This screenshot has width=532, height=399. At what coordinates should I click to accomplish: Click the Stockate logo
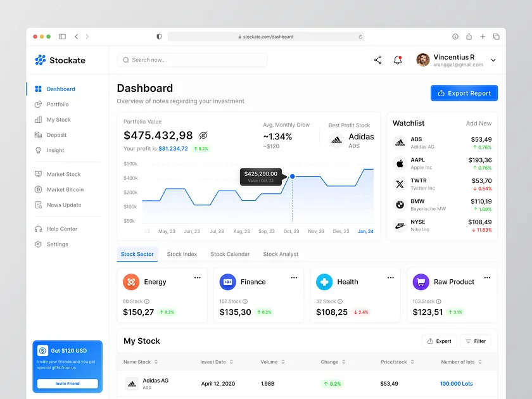(61, 60)
